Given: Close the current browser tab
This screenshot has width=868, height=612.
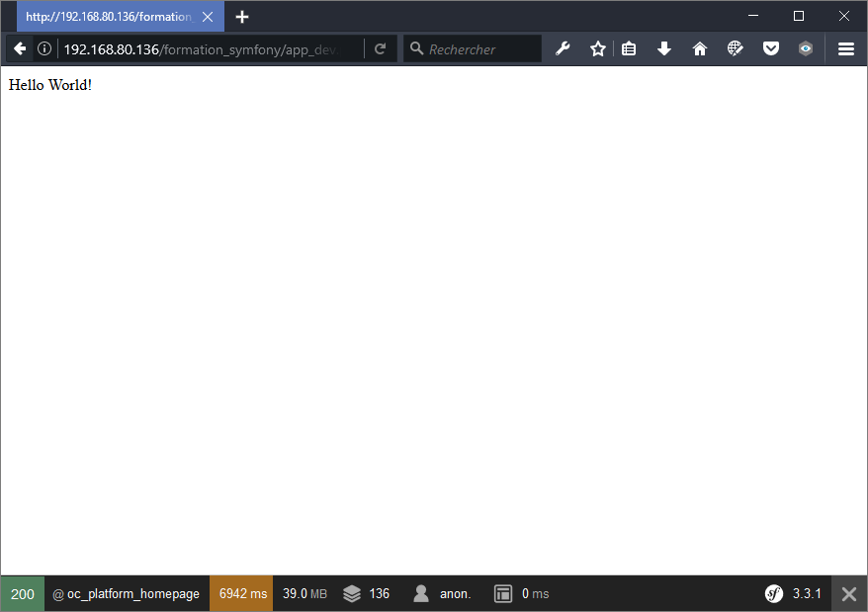Looking at the screenshot, I should pyautogui.click(x=208, y=17).
